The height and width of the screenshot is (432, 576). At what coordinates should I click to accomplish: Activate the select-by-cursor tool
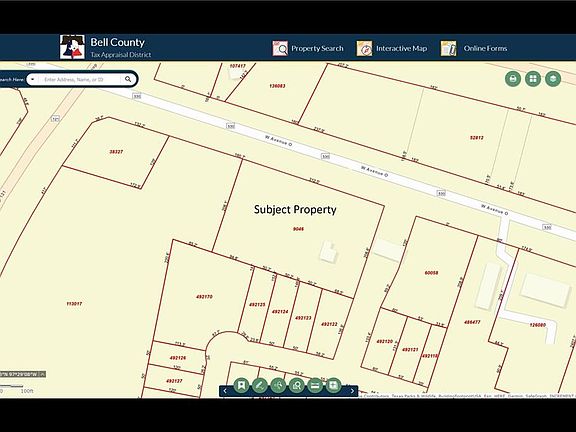(x=278, y=385)
